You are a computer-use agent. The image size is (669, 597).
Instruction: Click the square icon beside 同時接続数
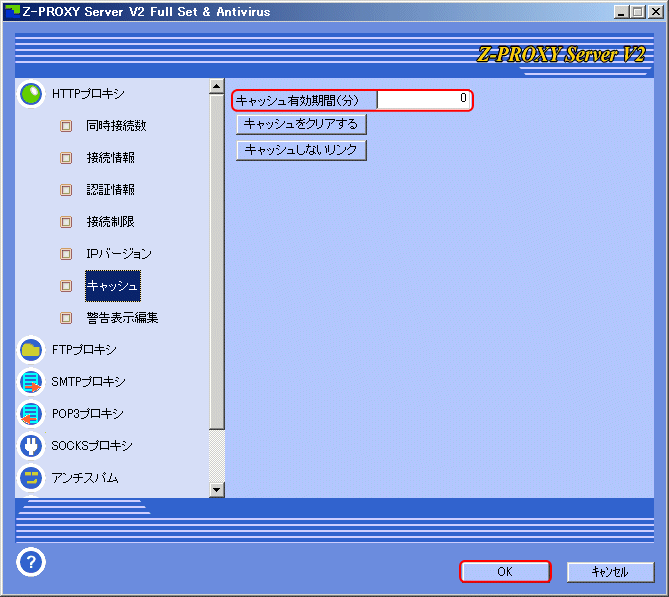pos(66,126)
